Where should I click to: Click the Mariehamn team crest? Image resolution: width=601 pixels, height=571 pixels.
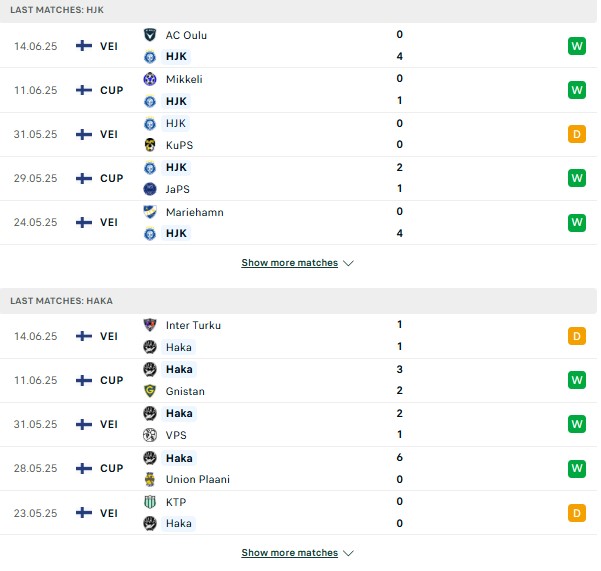[x=150, y=212]
